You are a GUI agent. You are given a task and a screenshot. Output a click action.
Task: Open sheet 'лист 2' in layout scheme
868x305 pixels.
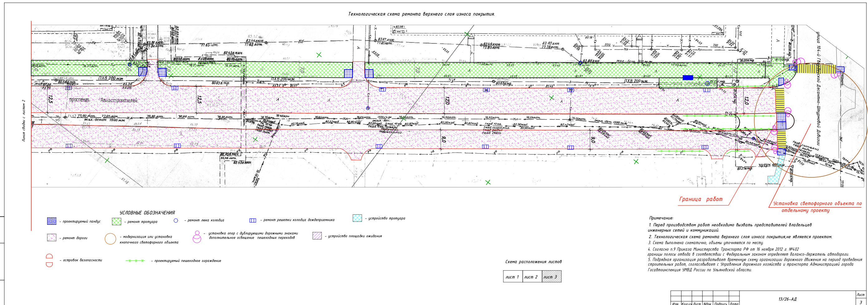pos(531,277)
